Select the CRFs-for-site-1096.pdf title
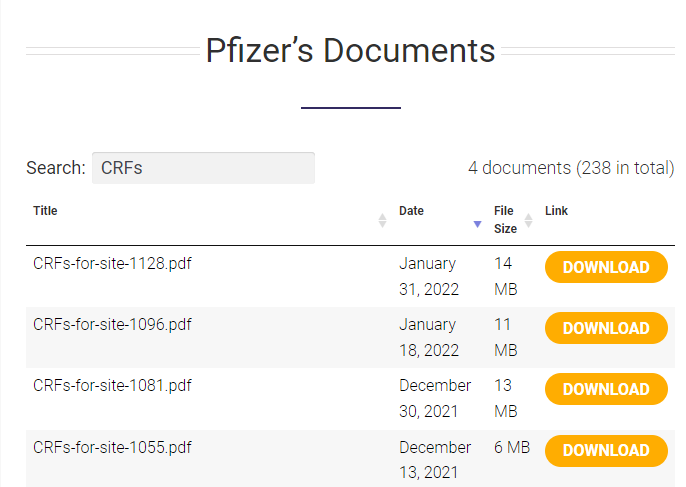This screenshot has height=487, width=686. tap(112, 325)
